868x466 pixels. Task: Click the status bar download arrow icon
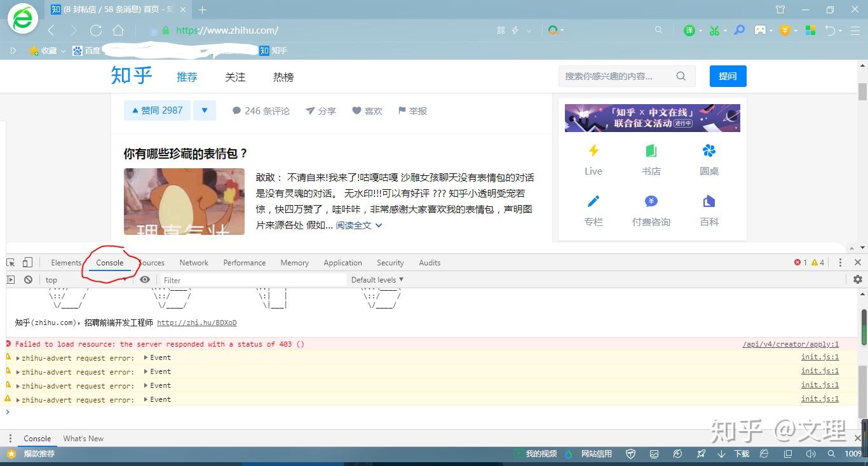pos(721,454)
